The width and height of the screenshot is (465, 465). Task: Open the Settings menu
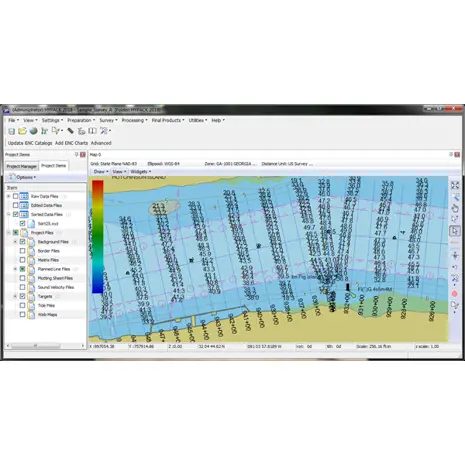52,120
